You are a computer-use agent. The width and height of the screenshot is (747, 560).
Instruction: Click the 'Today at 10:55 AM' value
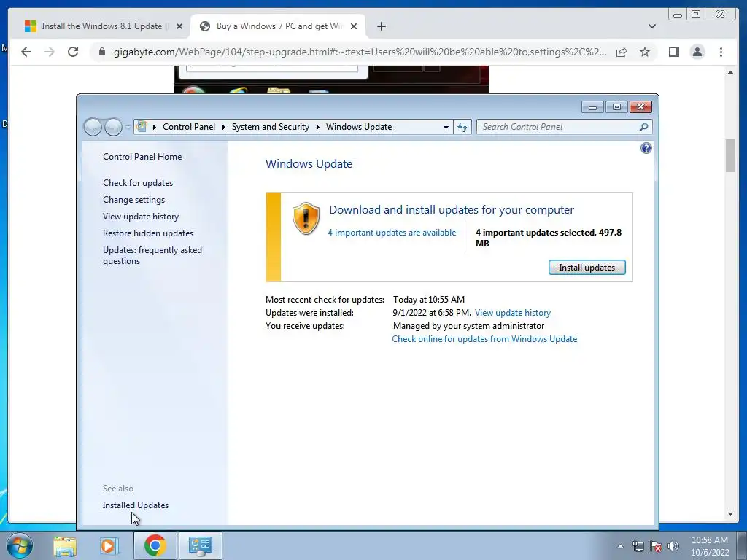click(429, 300)
